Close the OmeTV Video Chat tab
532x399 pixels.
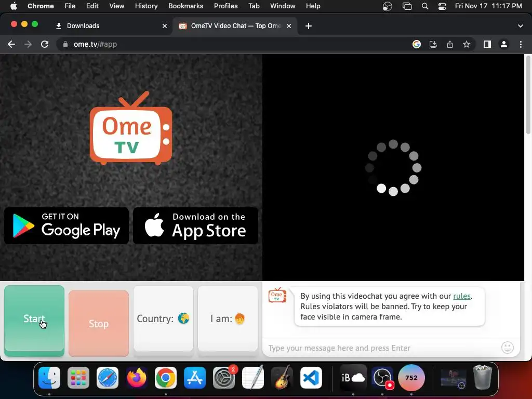click(289, 26)
